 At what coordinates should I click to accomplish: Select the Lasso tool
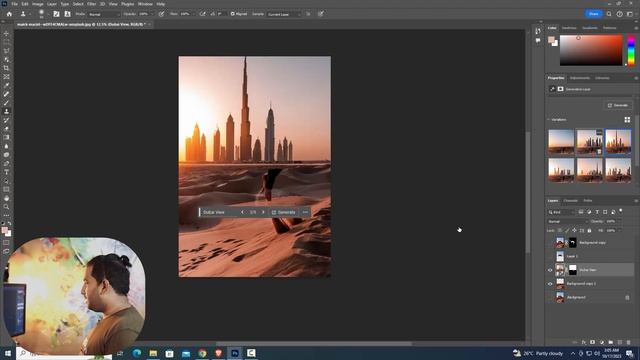click(6, 51)
